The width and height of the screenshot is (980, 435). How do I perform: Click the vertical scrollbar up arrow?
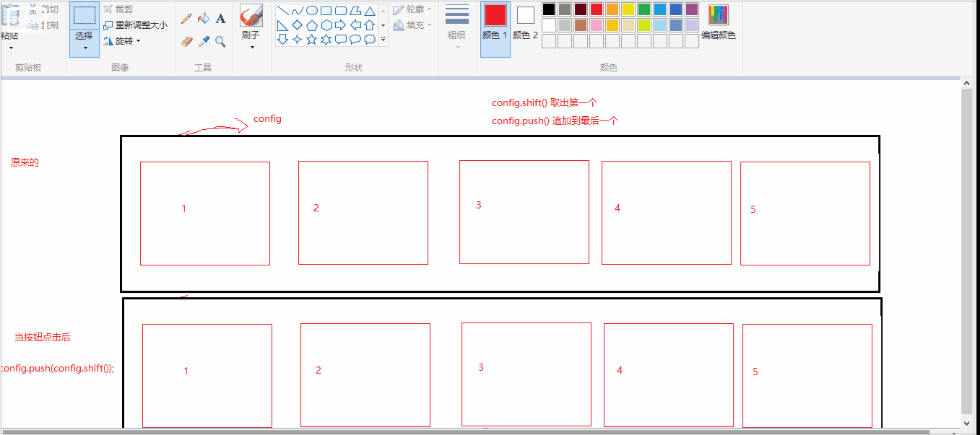click(968, 84)
